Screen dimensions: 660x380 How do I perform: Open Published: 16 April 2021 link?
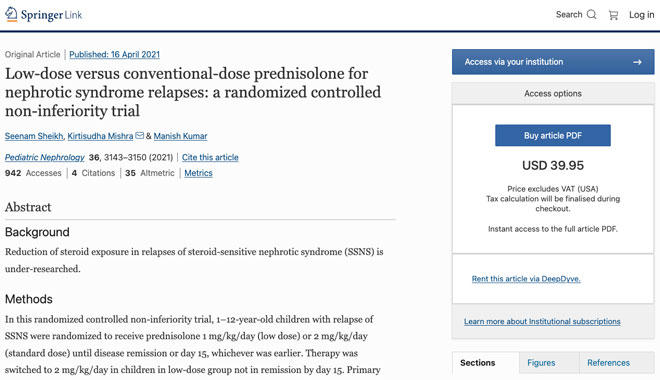click(114, 54)
